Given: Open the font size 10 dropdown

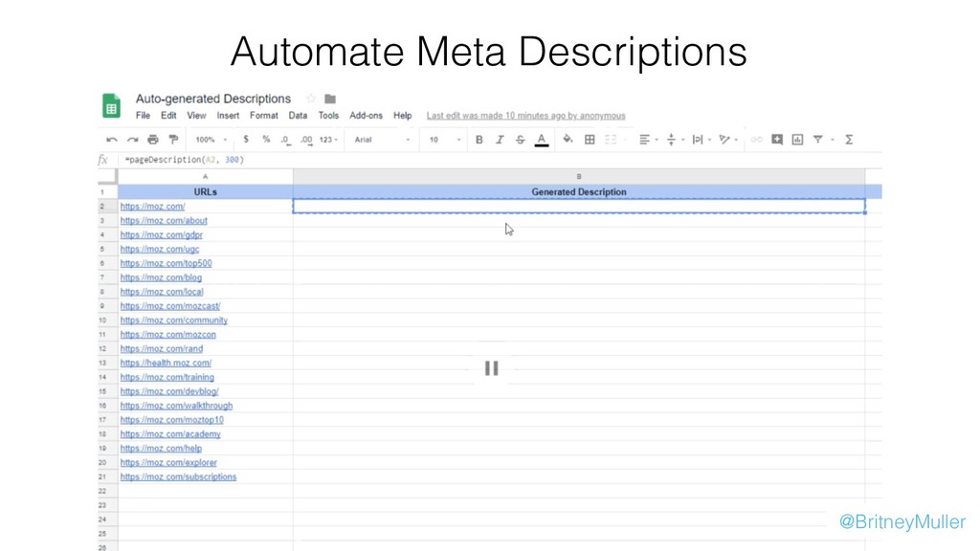Looking at the screenshot, I should click(445, 140).
